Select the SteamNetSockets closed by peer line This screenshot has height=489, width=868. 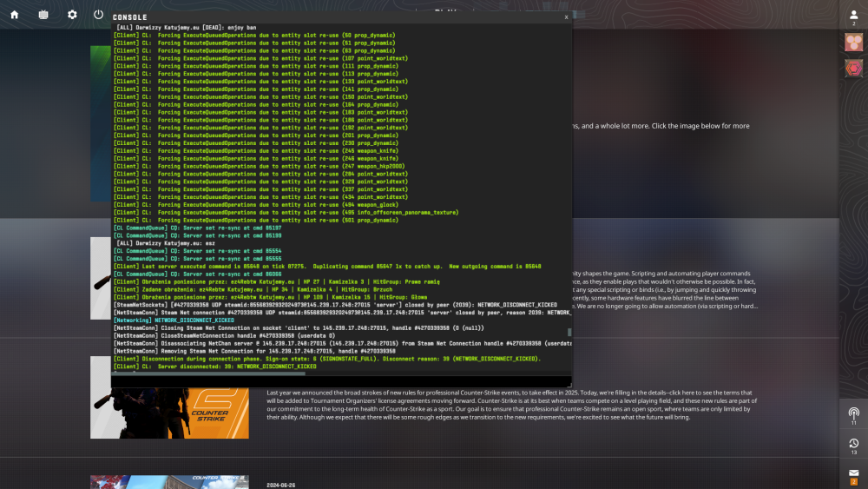click(335, 305)
